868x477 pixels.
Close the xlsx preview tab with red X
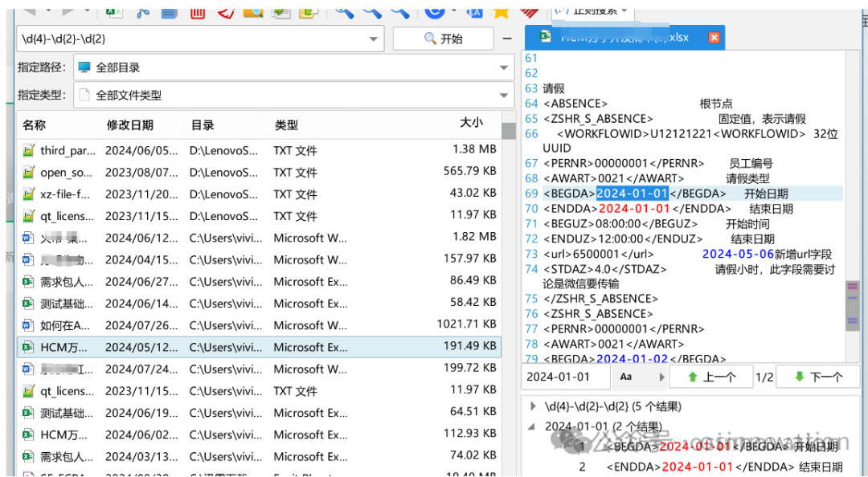click(x=714, y=38)
